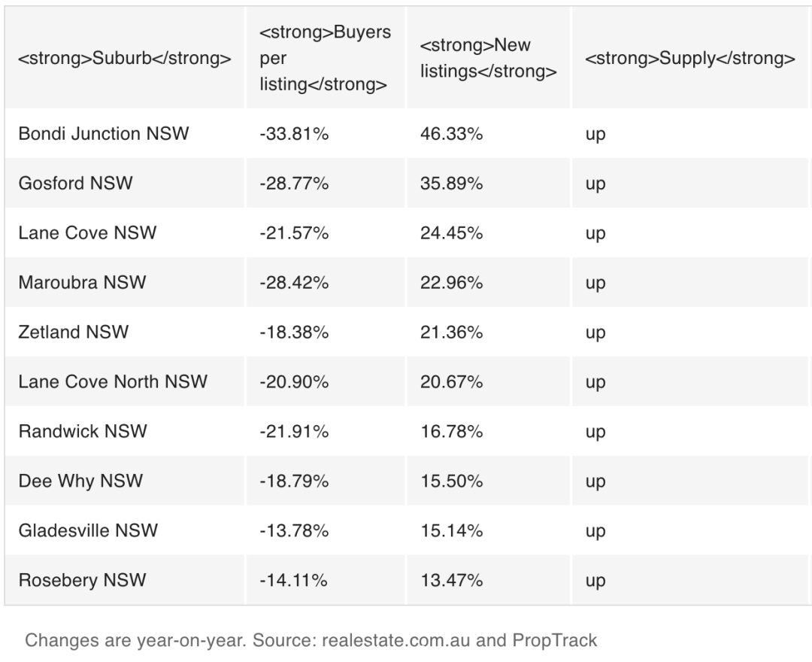Click the -33.81% buyers value
Viewport: 812px width, 662px height.
tap(294, 134)
